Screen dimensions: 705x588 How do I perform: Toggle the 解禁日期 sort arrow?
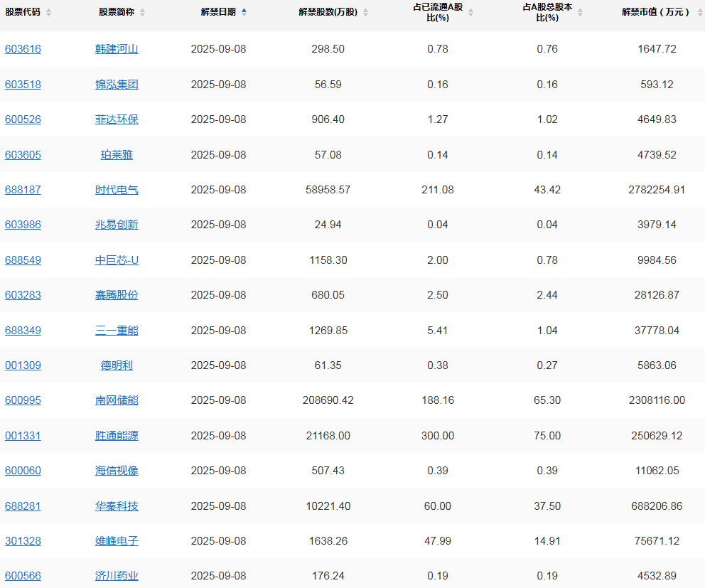click(244, 12)
